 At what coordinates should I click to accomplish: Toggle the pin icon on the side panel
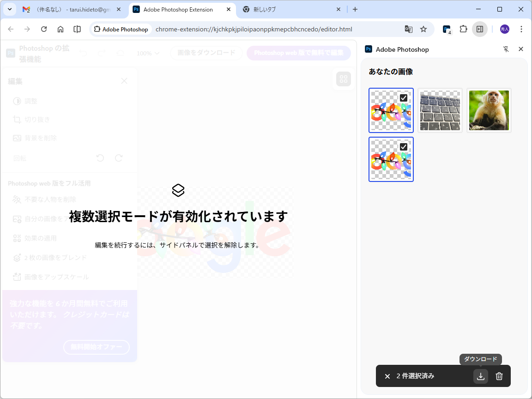click(506, 49)
